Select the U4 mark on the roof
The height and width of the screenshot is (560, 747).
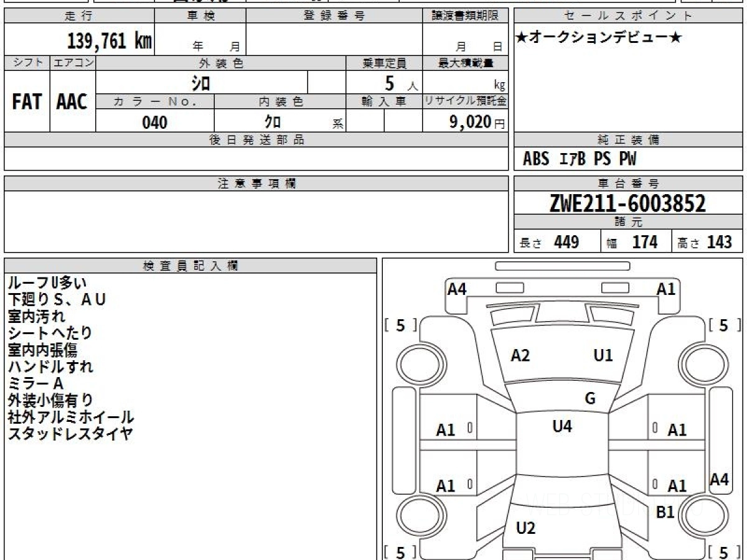click(x=562, y=426)
